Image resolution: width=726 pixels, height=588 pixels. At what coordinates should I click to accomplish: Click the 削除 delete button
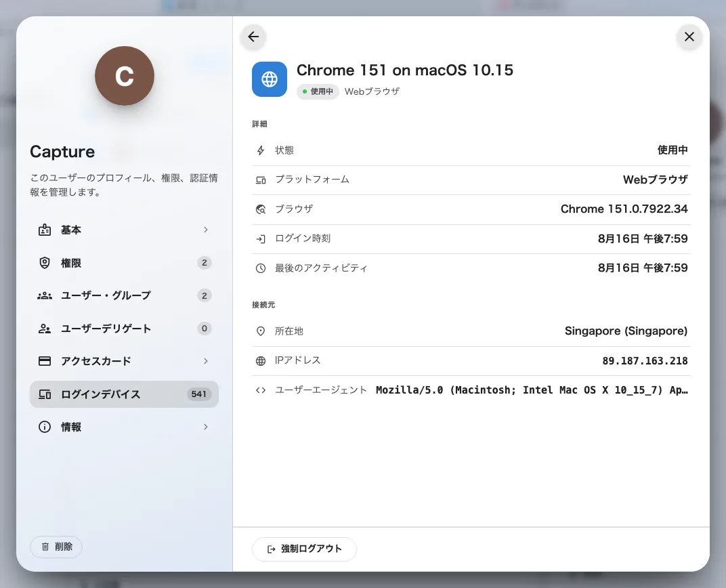56,547
